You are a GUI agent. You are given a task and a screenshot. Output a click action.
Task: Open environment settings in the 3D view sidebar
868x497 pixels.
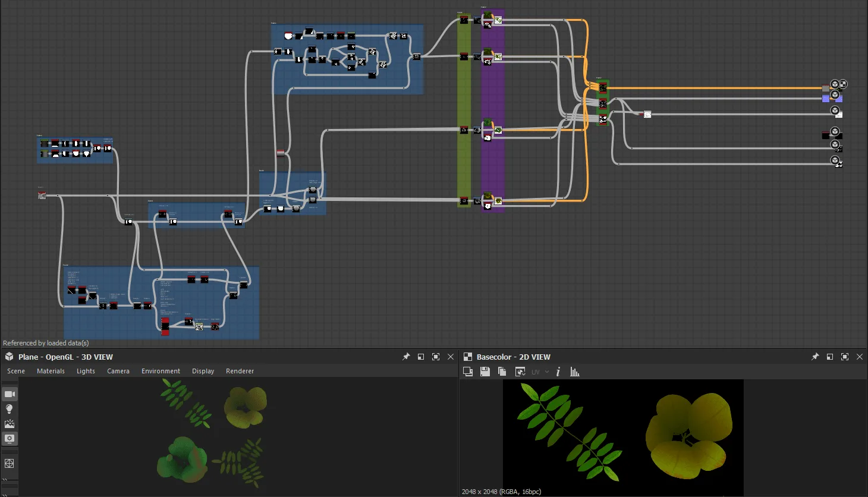[10, 423]
